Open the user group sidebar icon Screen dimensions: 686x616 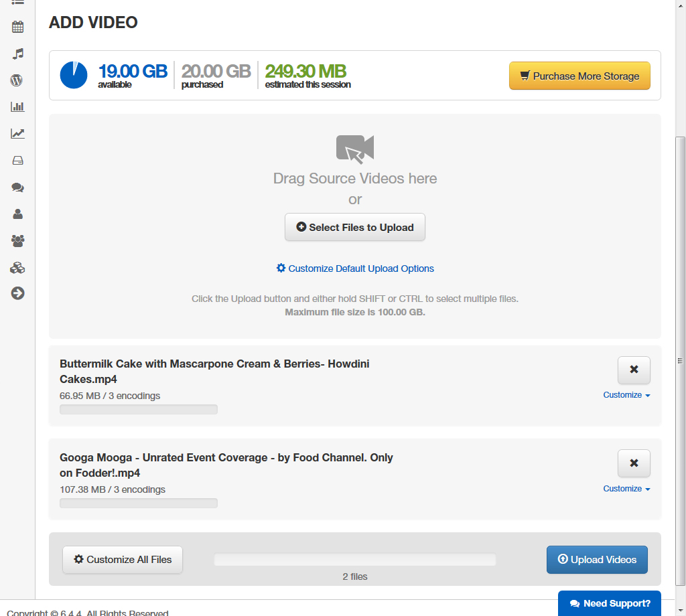tap(17, 240)
